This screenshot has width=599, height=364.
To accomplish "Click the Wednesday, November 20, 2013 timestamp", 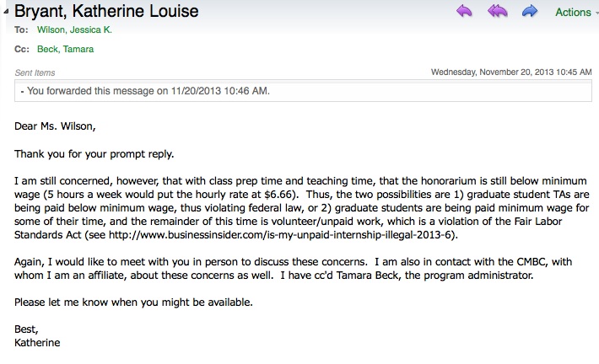I will (510, 72).
